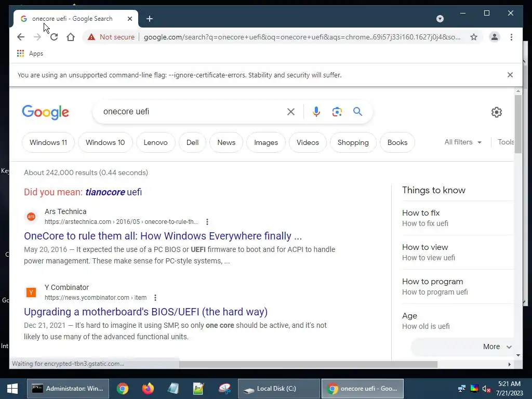Close the onecore uefi tab

click(129, 19)
